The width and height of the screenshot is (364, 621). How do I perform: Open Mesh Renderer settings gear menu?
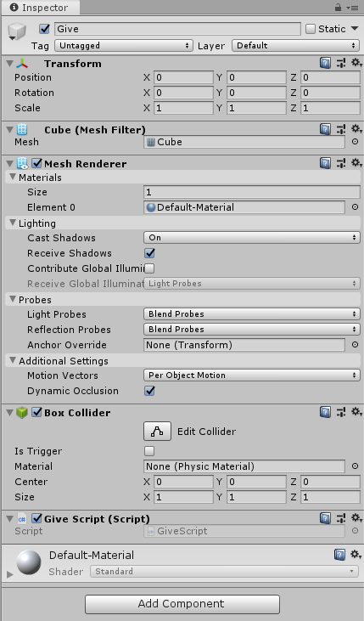pyautogui.click(x=356, y=163)
